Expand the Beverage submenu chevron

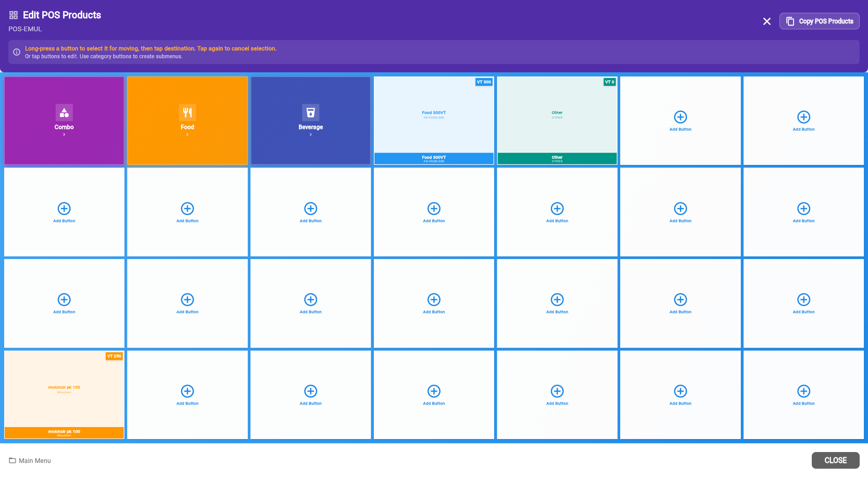point(311,135)
